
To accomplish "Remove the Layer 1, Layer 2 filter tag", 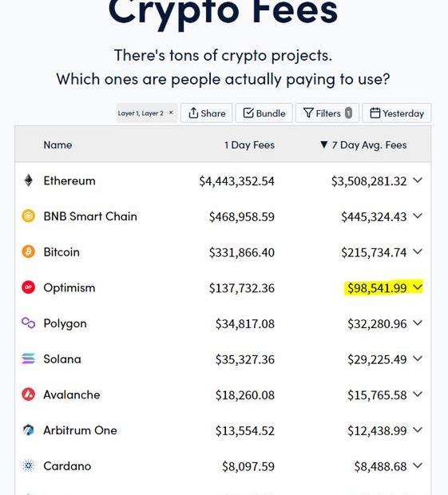I will [x=171, y=113].
